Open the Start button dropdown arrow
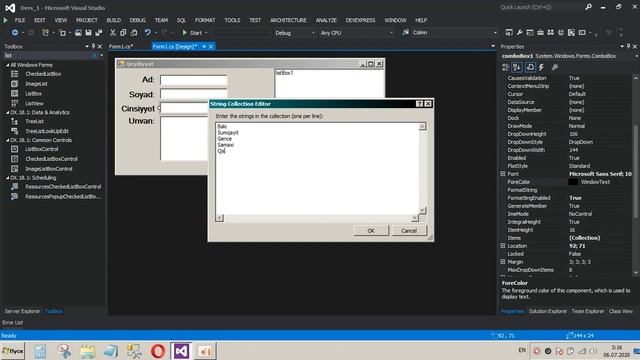640x360 pixels. click(206, 33)
